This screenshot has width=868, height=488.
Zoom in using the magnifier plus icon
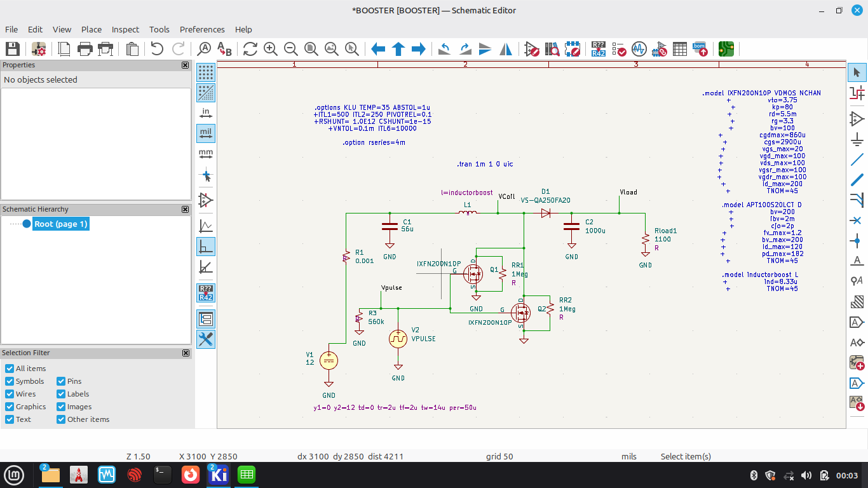[271, 49]
